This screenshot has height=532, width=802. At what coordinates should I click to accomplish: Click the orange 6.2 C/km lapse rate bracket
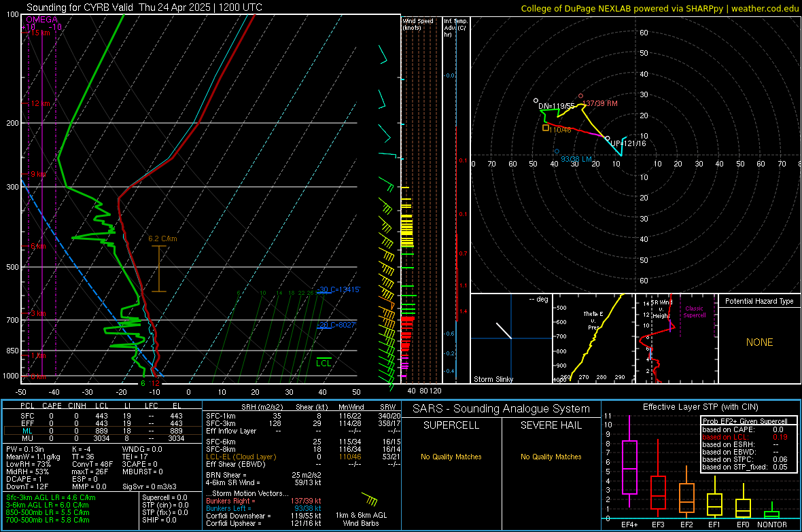(159, 269)
